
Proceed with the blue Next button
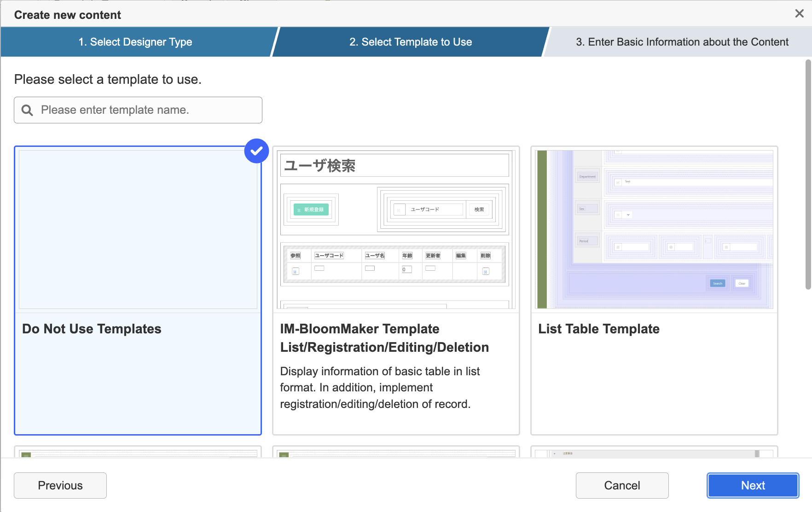click(753, 485)
